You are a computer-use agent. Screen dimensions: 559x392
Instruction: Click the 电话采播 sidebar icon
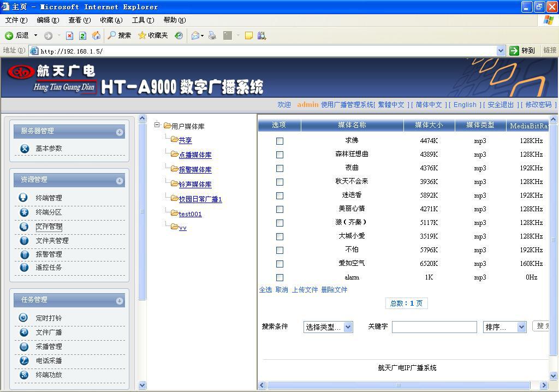coord(24,360)
